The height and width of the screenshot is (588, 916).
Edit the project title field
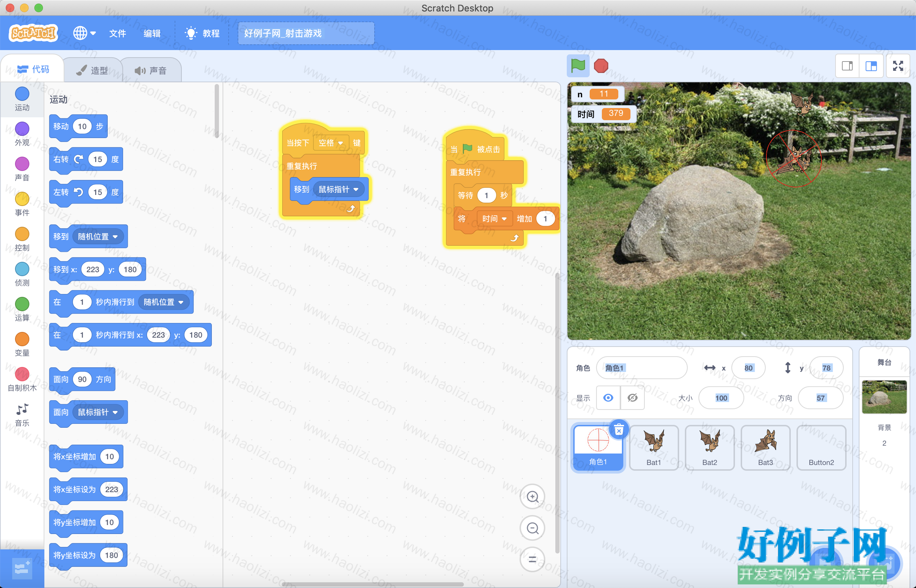pos(306,33)
